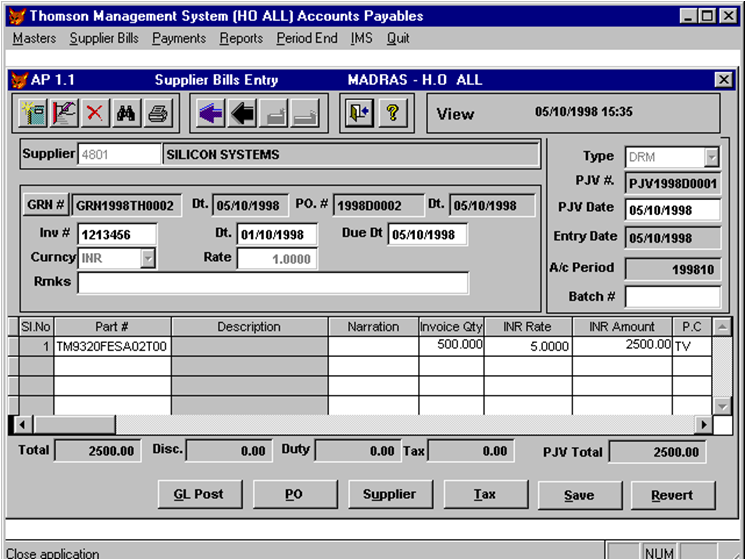Click the invoice Dt. field 01/10/1998
The image size is (746, 560).
tap(277, 235)
